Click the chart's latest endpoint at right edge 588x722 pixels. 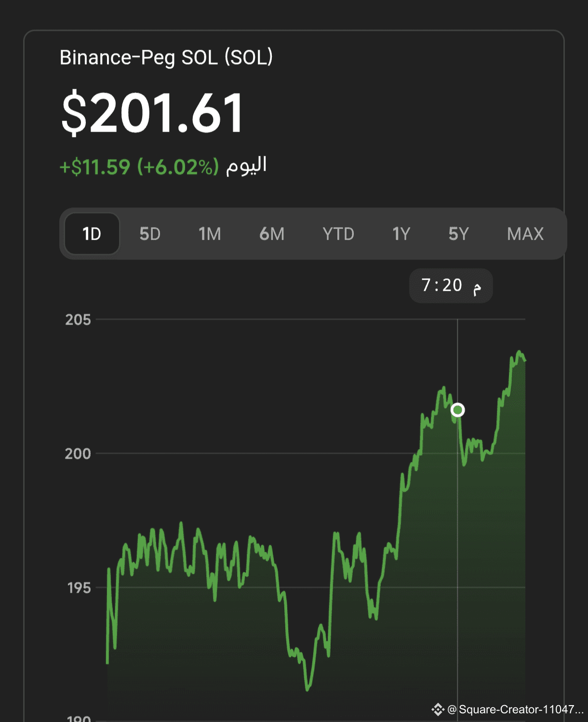525,360
